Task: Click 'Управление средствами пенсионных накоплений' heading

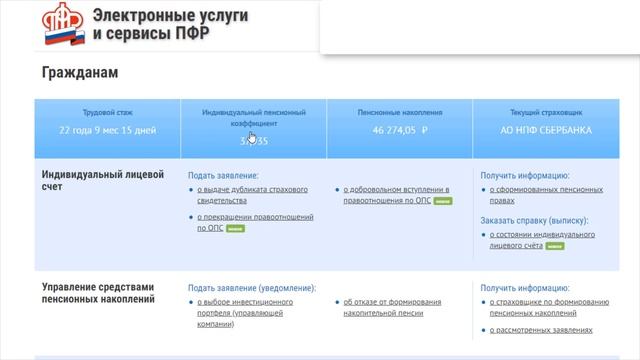Action: pos(98,293)
